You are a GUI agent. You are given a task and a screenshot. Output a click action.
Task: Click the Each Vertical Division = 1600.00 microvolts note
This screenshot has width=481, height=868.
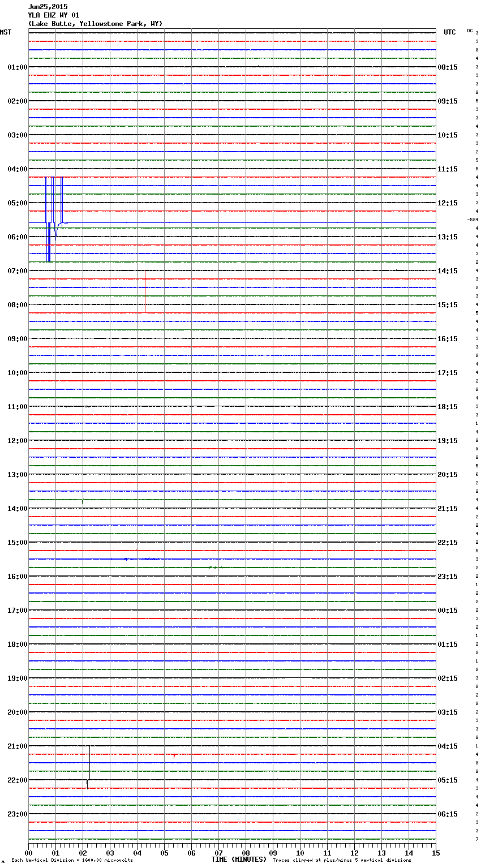coord(72,861)
